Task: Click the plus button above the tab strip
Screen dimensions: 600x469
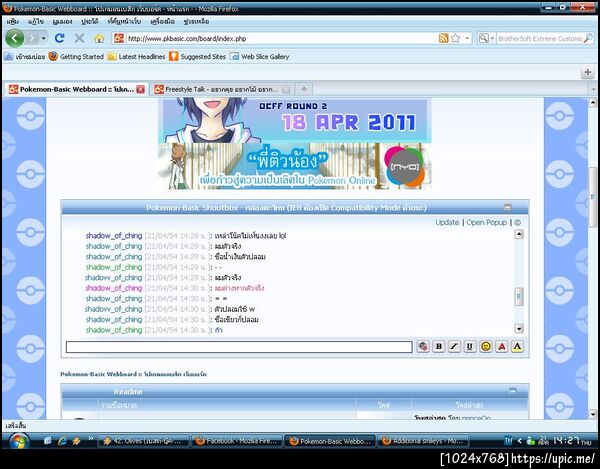Action: click(x=587, y=72)
